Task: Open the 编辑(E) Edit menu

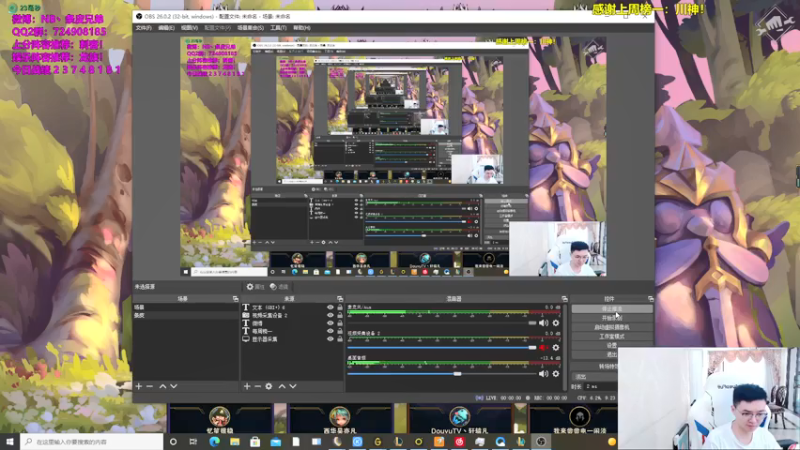Action: (x=166, y=28)
